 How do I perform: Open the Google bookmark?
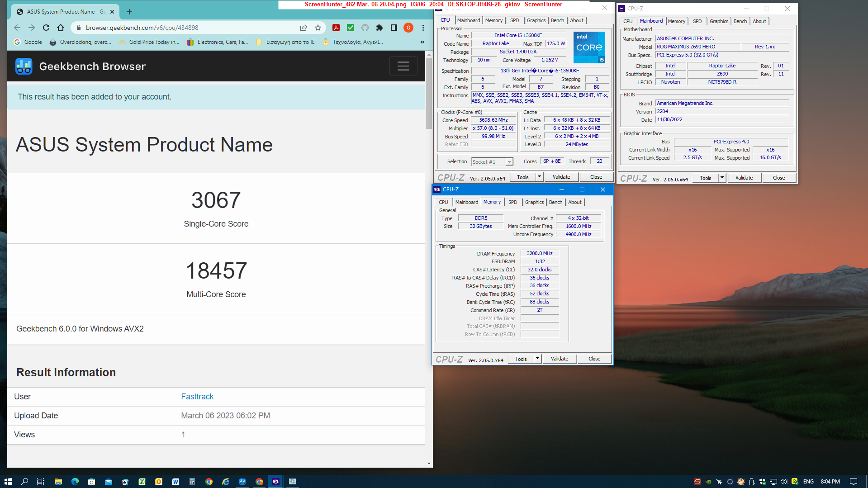click(x=28, y=42)
